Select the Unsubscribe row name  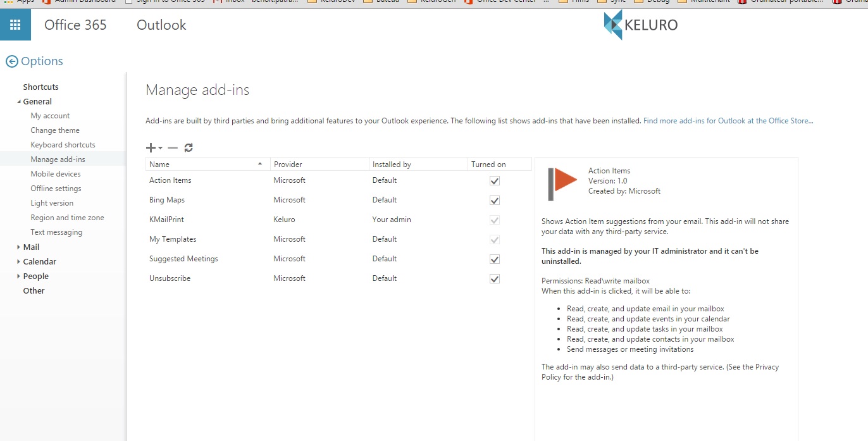(170, 278)
